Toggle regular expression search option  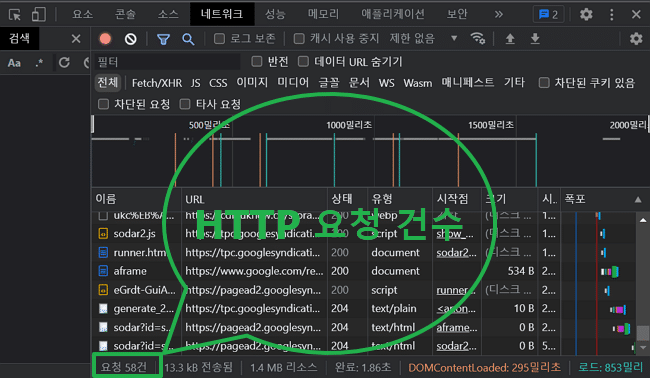coord(39,63)
